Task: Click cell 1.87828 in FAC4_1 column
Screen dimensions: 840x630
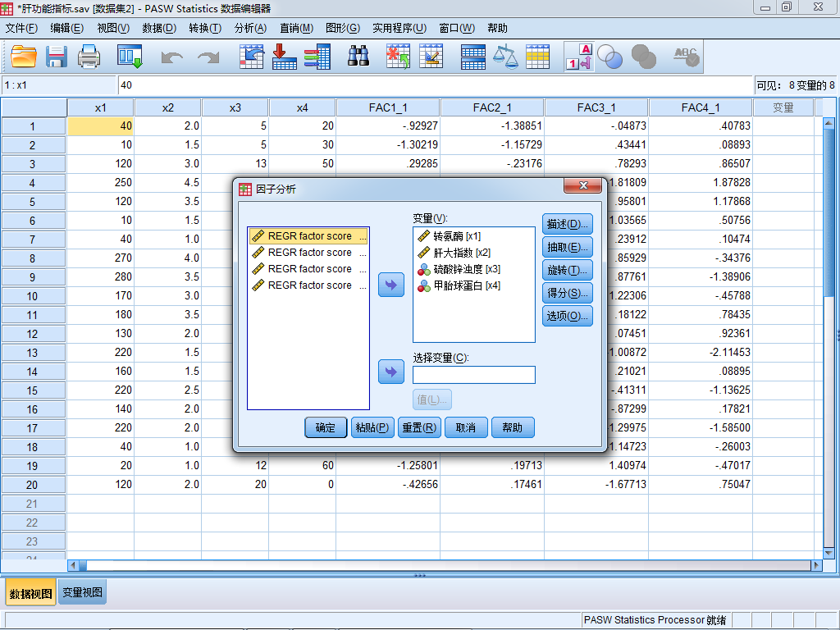Action: 701,183
